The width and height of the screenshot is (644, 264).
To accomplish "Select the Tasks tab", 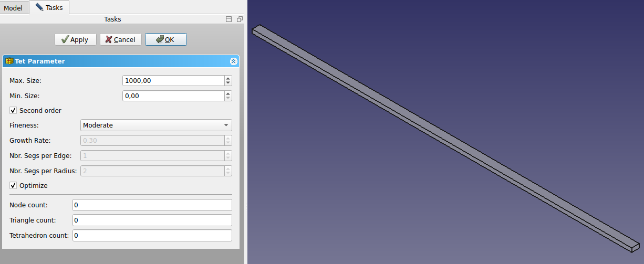I will point(49,7).
